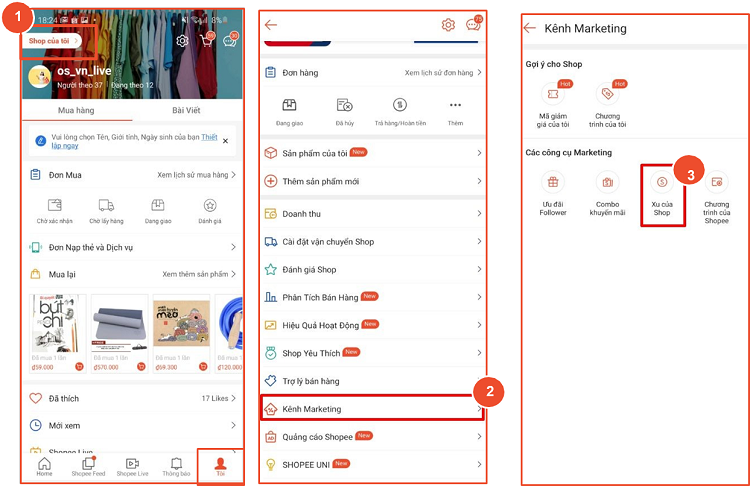Viewport: 750px width, 486px height.
Task: Select the Combo khuyến mãi icon
Action: point(607,192)
